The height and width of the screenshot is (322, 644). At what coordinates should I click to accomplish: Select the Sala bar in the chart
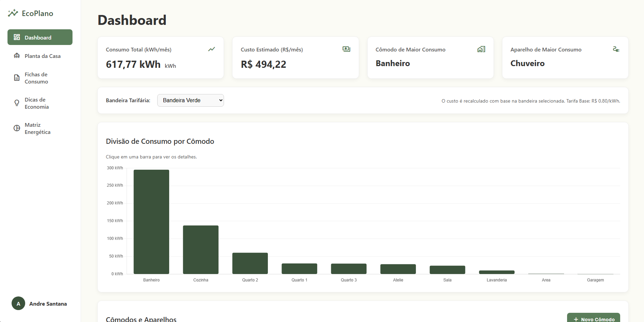448,270
